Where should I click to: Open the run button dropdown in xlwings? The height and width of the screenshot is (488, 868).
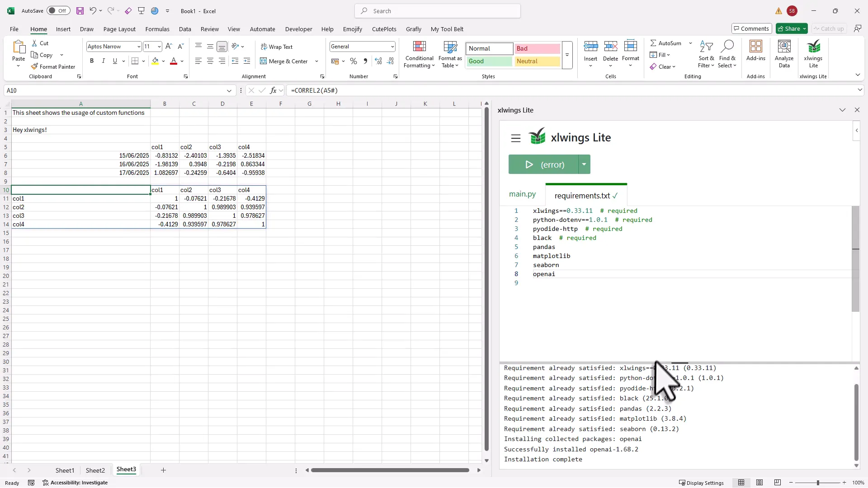click(584, 164)
